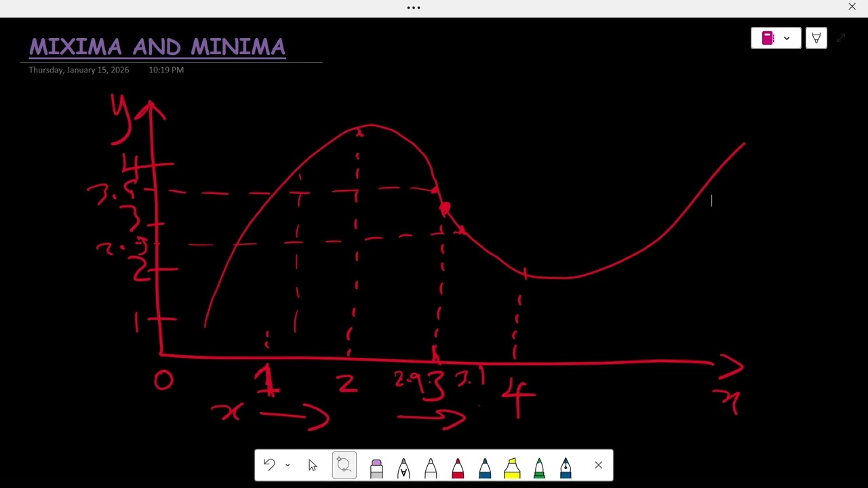Pick the red pen

coord(458,468)
